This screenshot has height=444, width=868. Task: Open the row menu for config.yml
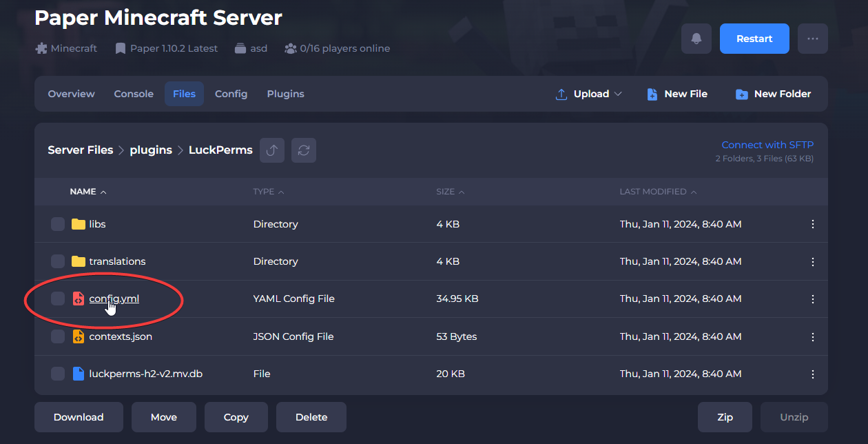(812, 299)
